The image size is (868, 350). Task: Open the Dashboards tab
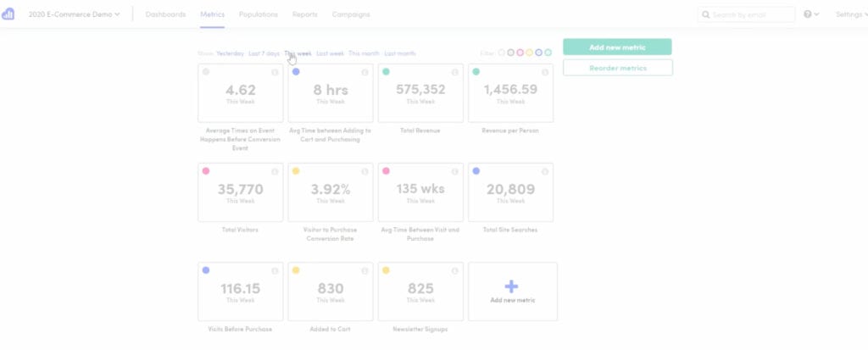(x=165, y=14)
